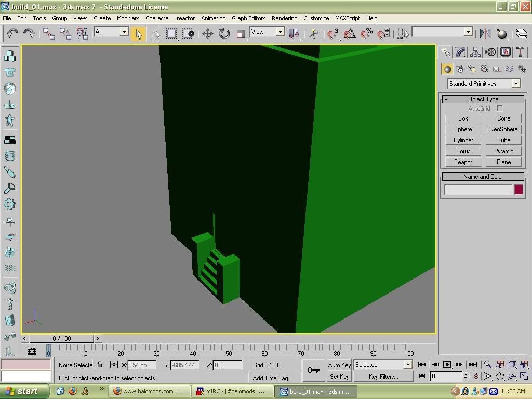Switch to Cameras creation category

pos(485,69)
